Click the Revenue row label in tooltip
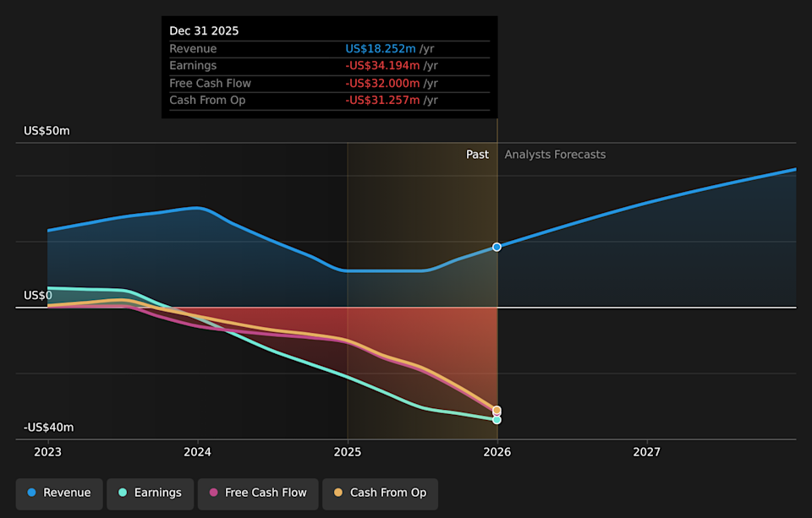Viewport: 812px width, 518px height. coord(193,49)
